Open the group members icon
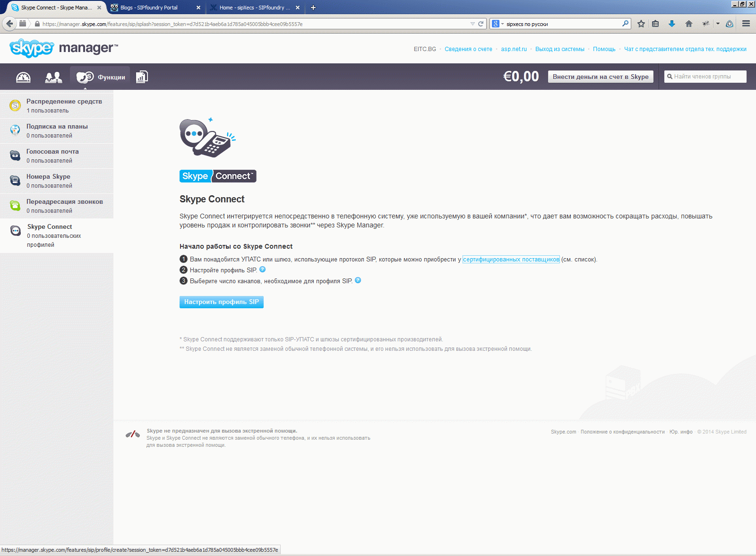The width and height of the screenshot is (756, 556). pos(53,77)
